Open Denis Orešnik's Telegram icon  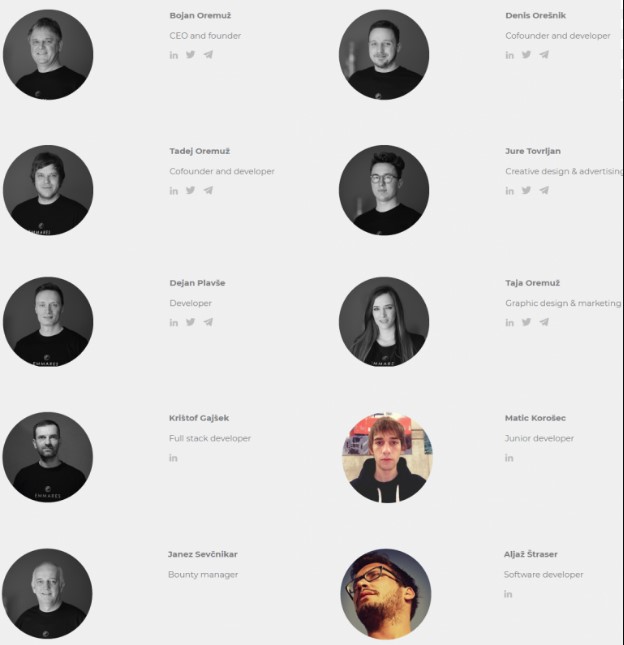coord(544,54)
